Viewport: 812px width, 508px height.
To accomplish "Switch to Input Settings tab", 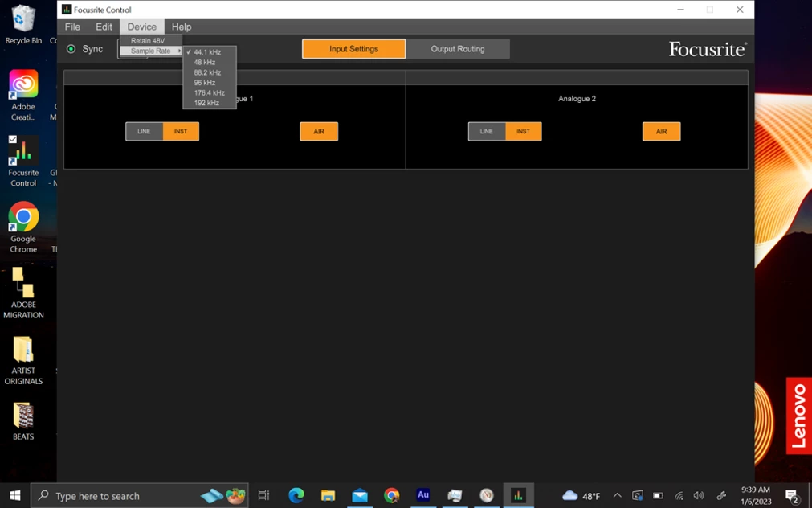I will (353, 49).
